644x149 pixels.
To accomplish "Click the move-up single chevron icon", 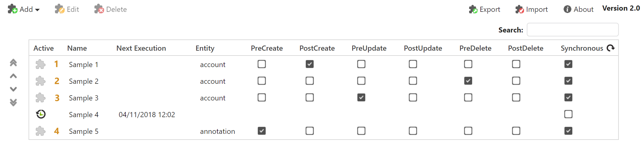I will (x=13, y=76).
